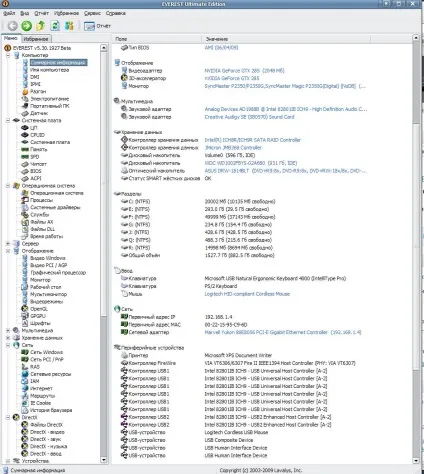Click the refresh toolbar icon
The height and width of the screenshot is (474, 424).
(55, 26)
